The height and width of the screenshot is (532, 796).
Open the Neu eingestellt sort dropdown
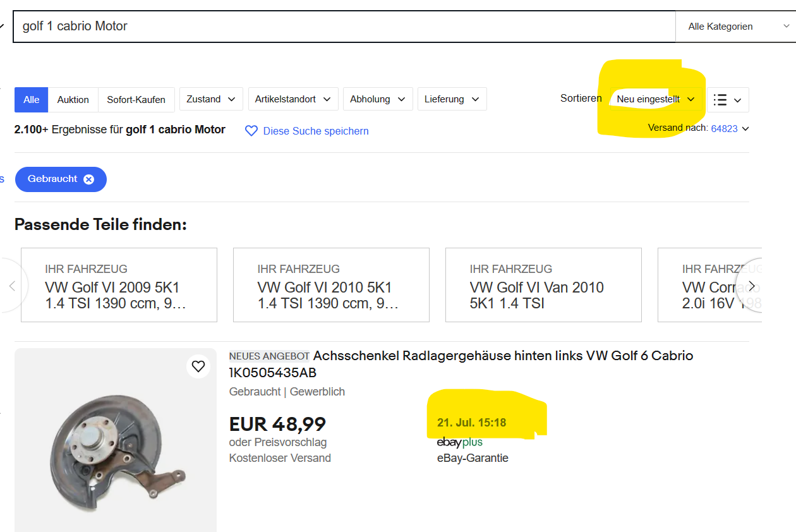tap(656, 99)
